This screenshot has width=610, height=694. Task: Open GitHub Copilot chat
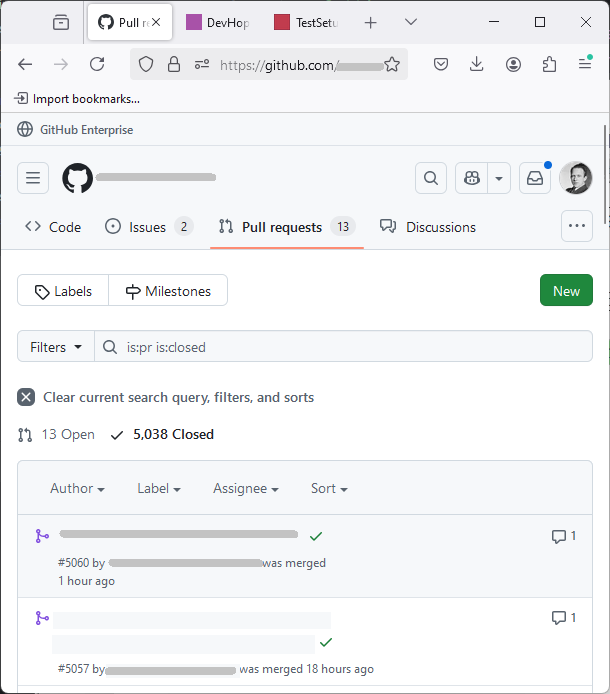(x=471, y=178)
